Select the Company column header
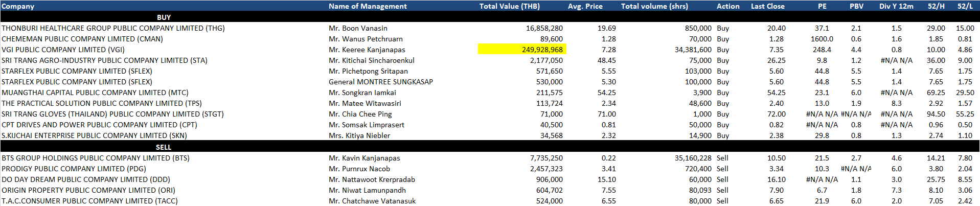Image resolution: width=980 pixels, height=206 pixels. point(18,6)
